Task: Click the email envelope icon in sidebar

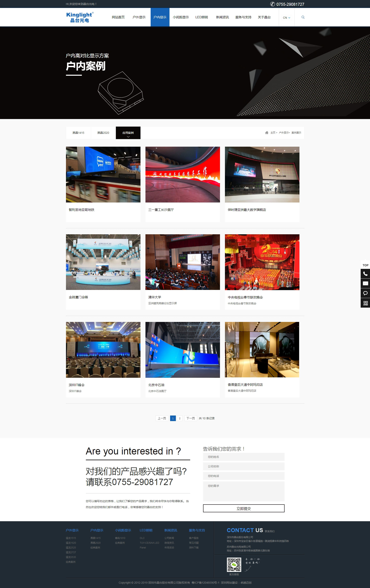Action: [x=365, y=283]
